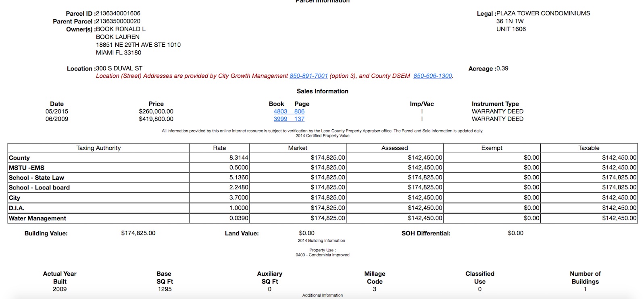Click Instrument Type column header

point(495,104)
